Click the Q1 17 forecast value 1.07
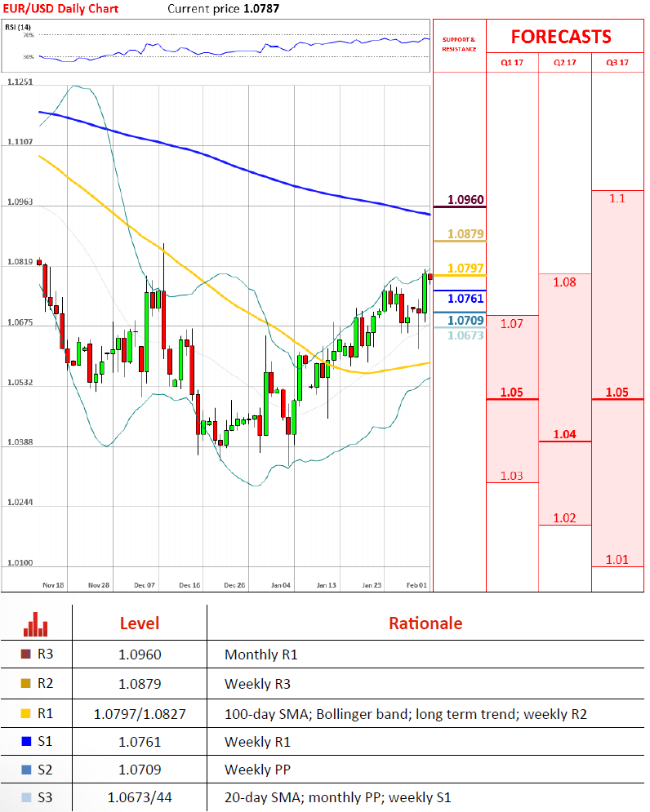This screenshot has height=812, width=650. [512, 324]
